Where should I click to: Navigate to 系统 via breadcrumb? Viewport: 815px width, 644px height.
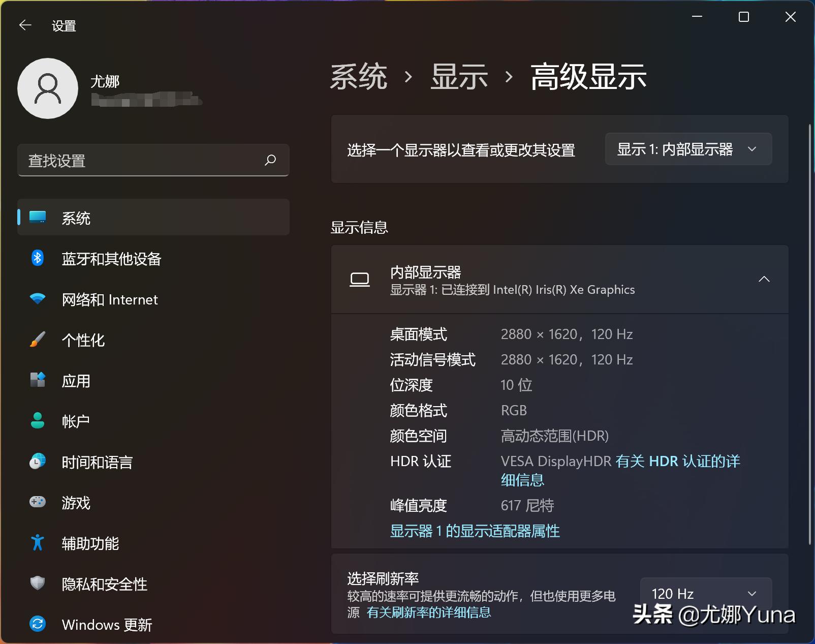pos(359,76)
